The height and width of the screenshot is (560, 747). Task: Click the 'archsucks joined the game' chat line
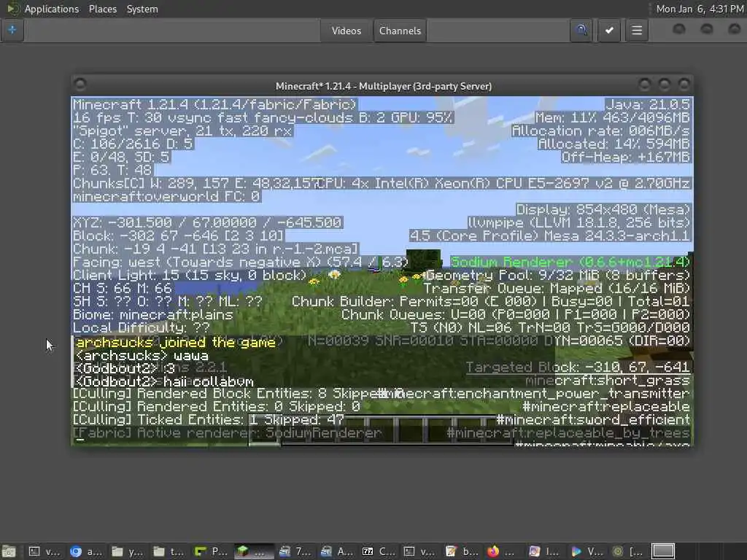(x=176, y=343)
